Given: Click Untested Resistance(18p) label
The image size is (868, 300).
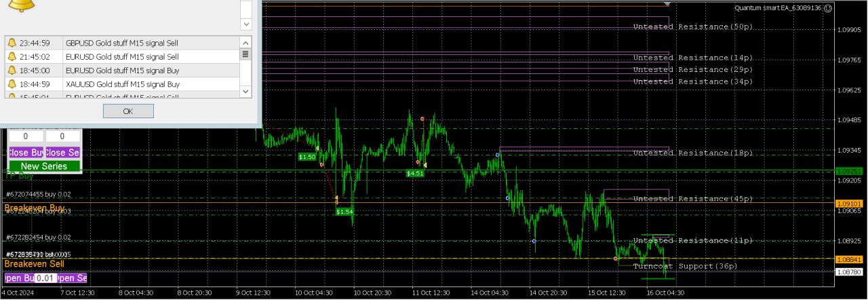Looking at the screenshot, I should (692, 153).
